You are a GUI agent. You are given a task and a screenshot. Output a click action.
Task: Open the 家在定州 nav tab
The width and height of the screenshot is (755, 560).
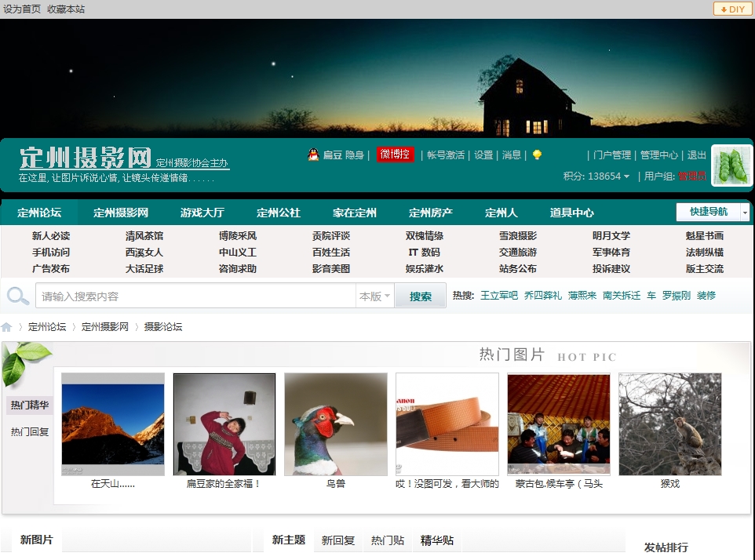[x=355, y=213]
